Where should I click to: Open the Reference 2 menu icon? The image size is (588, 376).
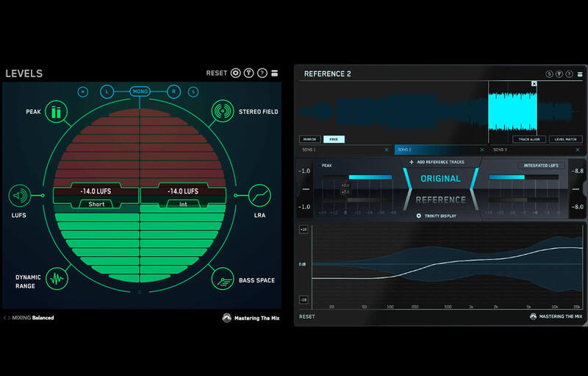pos(580,74)
